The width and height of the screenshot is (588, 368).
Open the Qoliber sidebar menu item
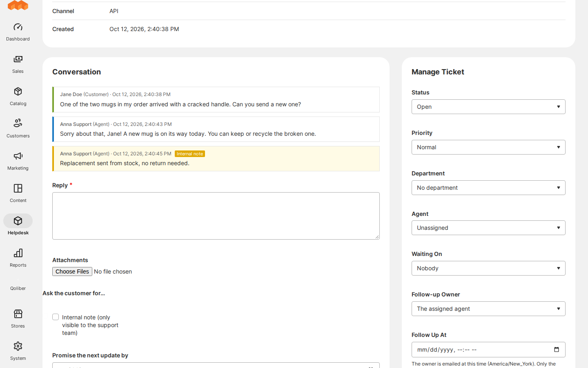[x=18, y=288]
